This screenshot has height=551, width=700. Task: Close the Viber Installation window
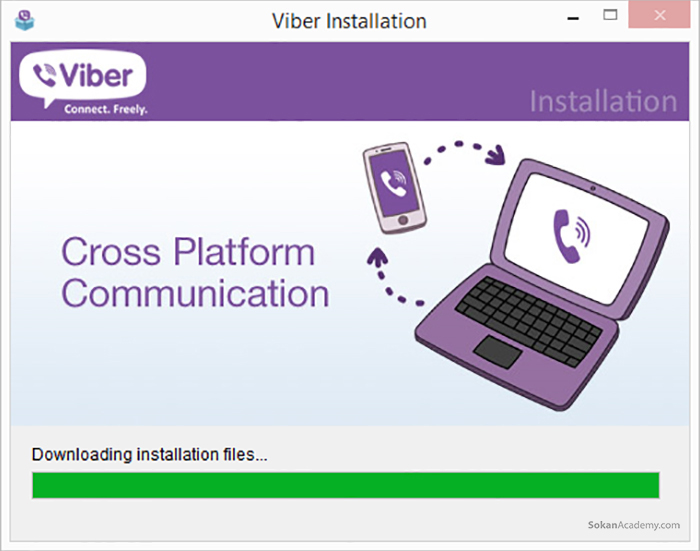pos(659,15)
